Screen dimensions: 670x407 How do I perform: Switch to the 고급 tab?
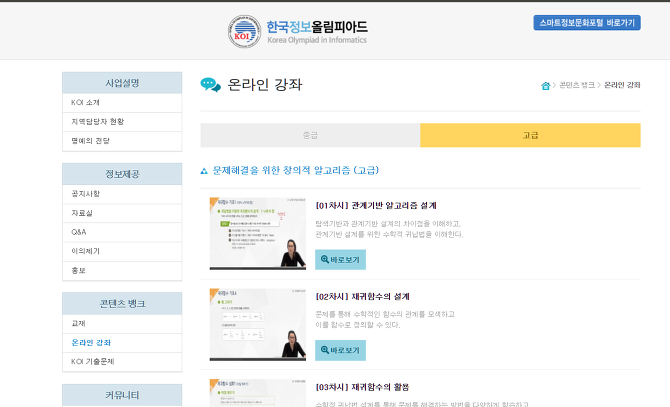(530, 135)
